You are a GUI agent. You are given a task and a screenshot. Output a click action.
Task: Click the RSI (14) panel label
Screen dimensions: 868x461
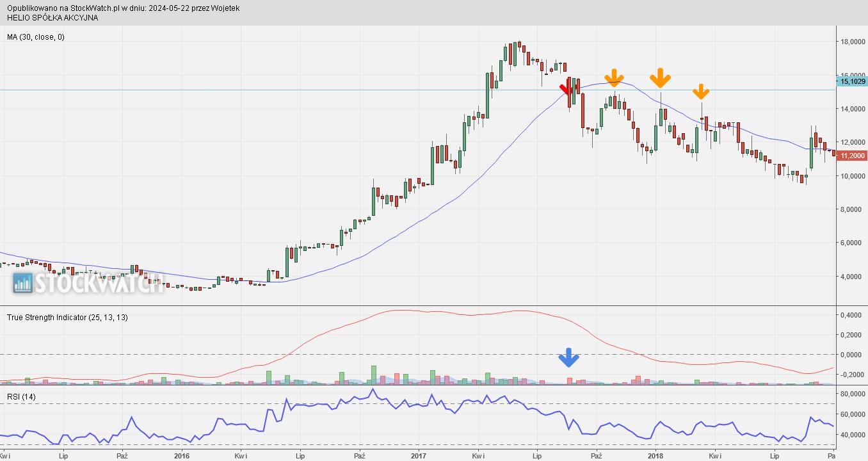(22, 397)
